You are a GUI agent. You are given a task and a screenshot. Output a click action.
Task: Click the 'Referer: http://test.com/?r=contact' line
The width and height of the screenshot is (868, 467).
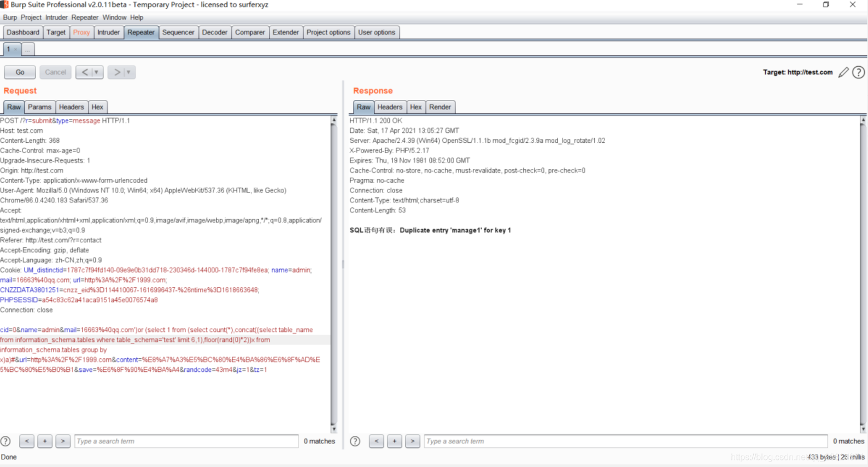[x=50, y=240]
